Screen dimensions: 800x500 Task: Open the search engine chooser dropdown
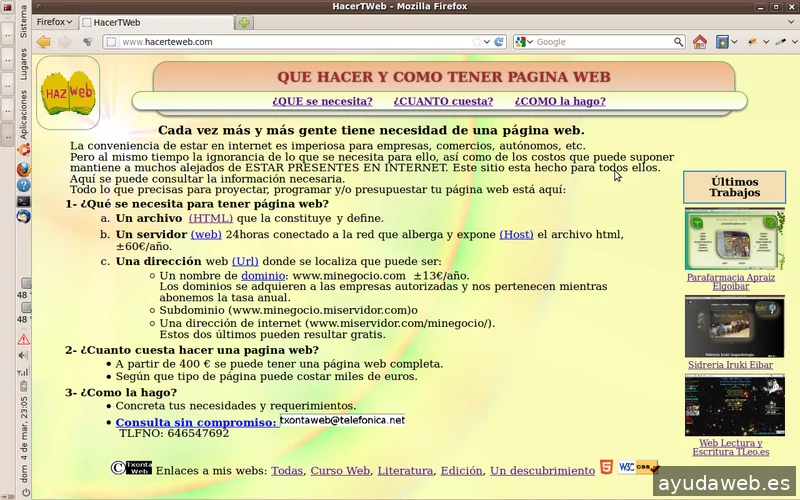pyautogui.click(x=530, y=42)
